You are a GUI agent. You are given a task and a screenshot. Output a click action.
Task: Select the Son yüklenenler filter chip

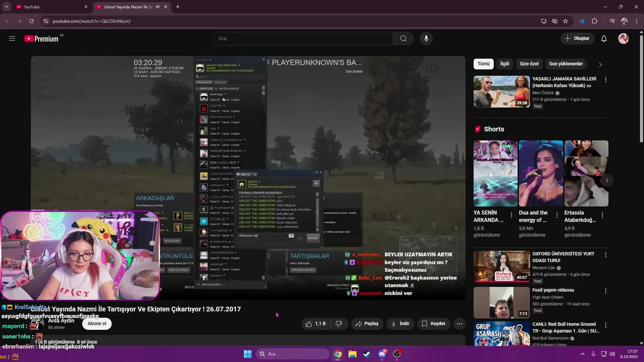[566, 64]
